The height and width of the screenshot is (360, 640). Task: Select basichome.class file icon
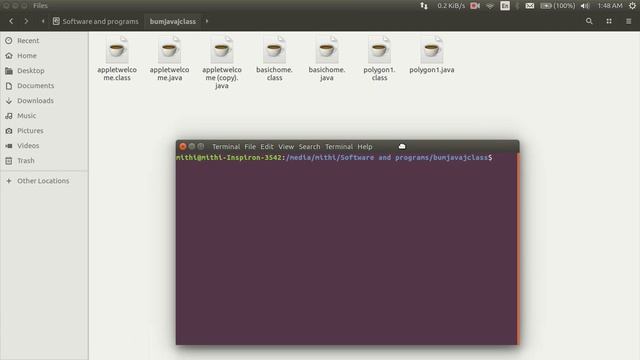(274, 50)
